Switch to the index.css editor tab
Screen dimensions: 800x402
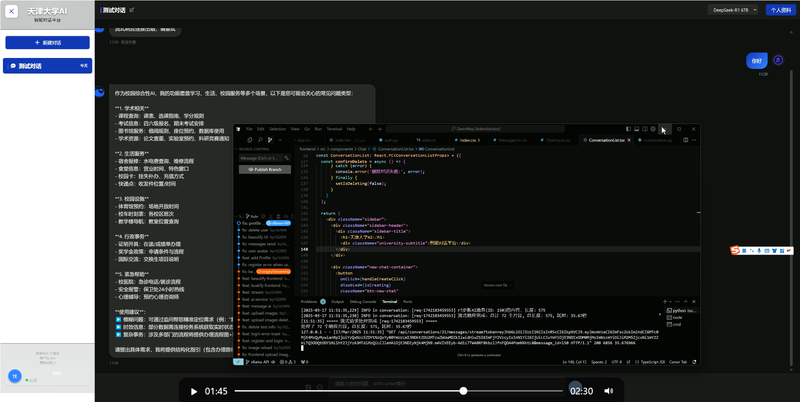tap(469, 140)
